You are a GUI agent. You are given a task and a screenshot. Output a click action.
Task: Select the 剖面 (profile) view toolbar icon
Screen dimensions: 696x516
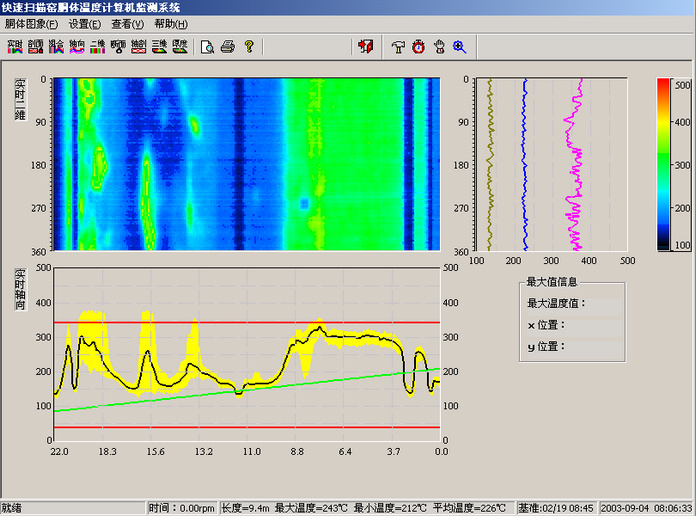pos(36,46)
